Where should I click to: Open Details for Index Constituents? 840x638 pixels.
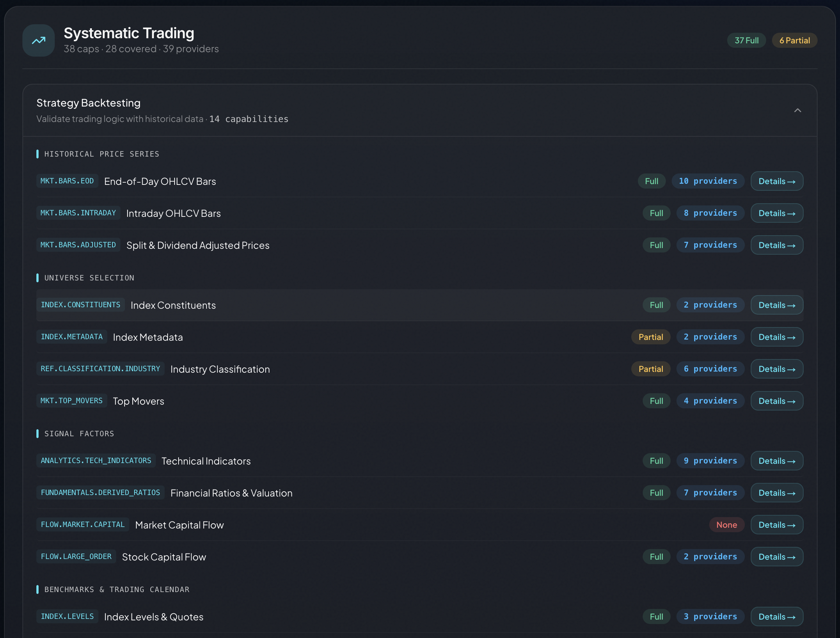[776, 305]
